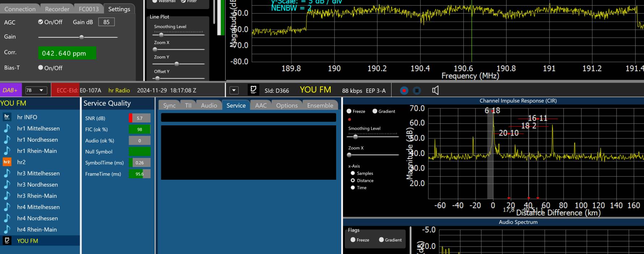Switch to the Ensemble tab
The width and height of the screenshot is (644, 254).
point(320,105)
